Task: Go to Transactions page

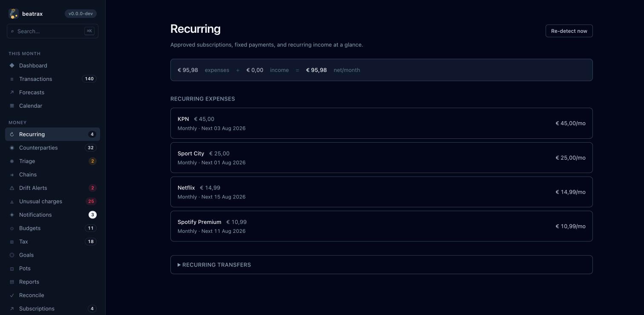Action: pos(52,79)
